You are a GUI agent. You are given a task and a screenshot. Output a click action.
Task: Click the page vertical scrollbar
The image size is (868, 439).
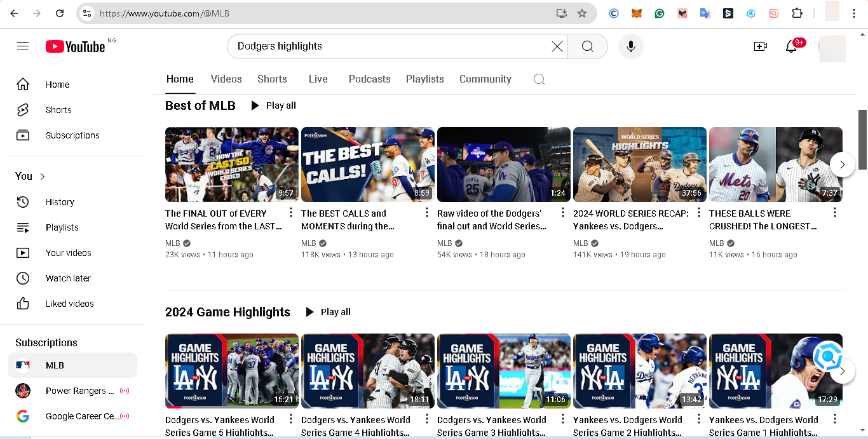coord(863,139)
